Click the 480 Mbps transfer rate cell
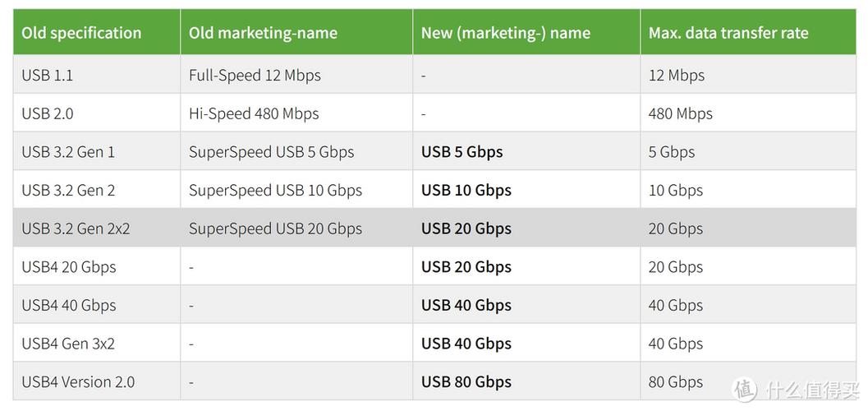Viewport: 868px width, 411px height. click(748, 113)
